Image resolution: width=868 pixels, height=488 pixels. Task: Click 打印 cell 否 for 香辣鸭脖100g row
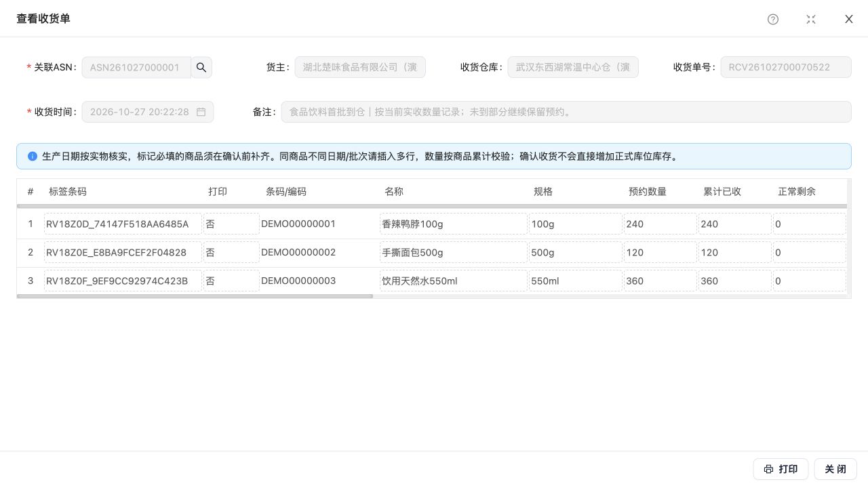click(x=231, y=224)
